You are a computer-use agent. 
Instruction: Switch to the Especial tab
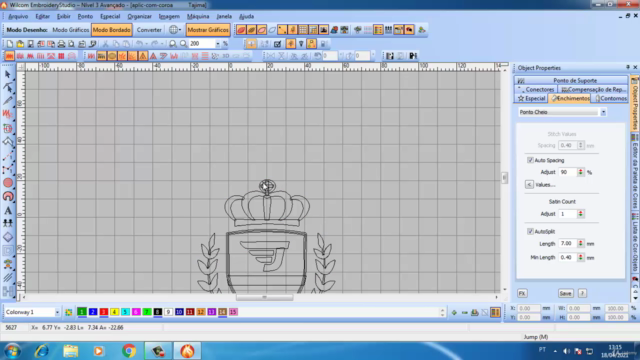click(x=531, y=98)
